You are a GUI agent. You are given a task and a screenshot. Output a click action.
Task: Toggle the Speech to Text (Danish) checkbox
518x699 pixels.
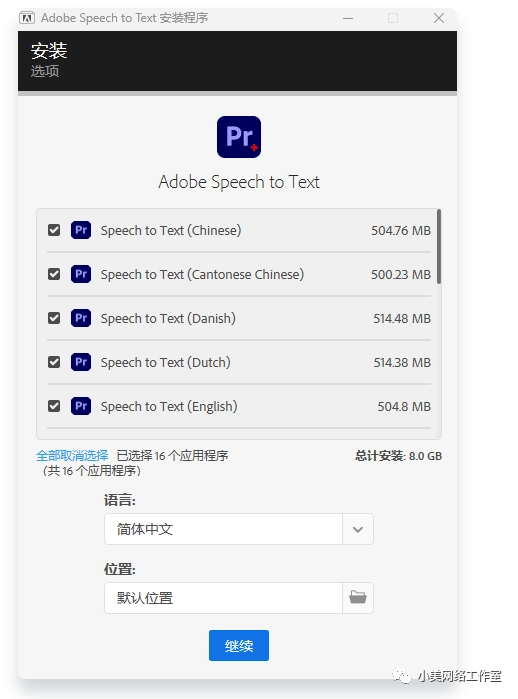[54, 318]
